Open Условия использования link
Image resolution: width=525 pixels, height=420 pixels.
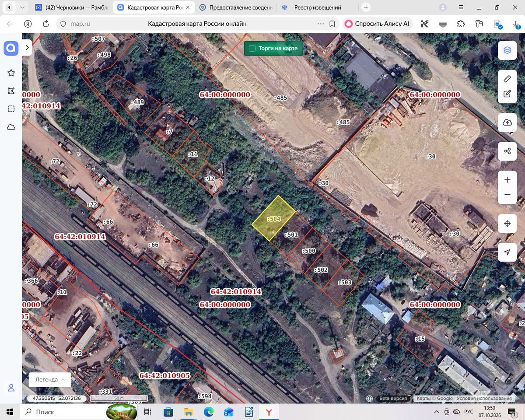484,399
